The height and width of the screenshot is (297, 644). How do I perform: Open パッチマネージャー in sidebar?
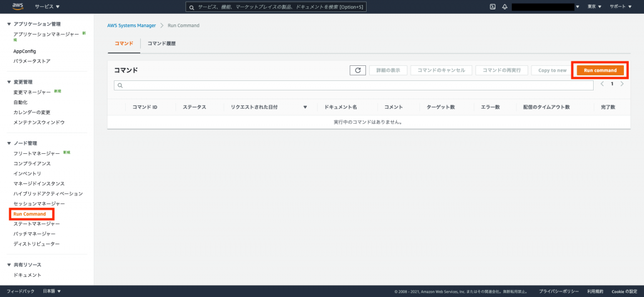coord(35,234)
